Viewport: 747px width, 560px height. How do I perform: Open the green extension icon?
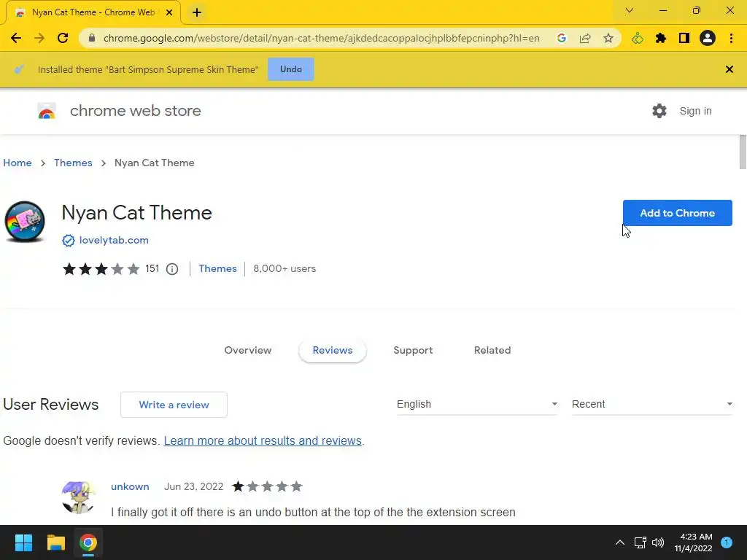point(638,38)
